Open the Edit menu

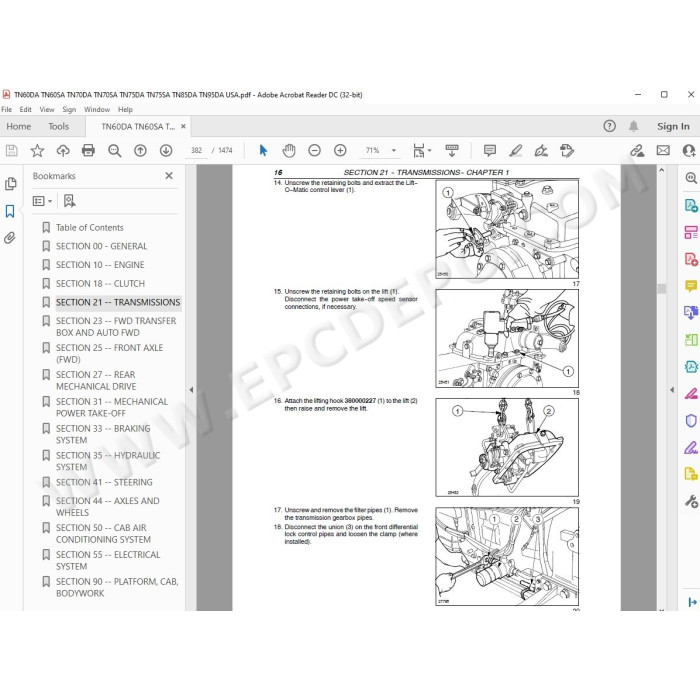point(25,109)
